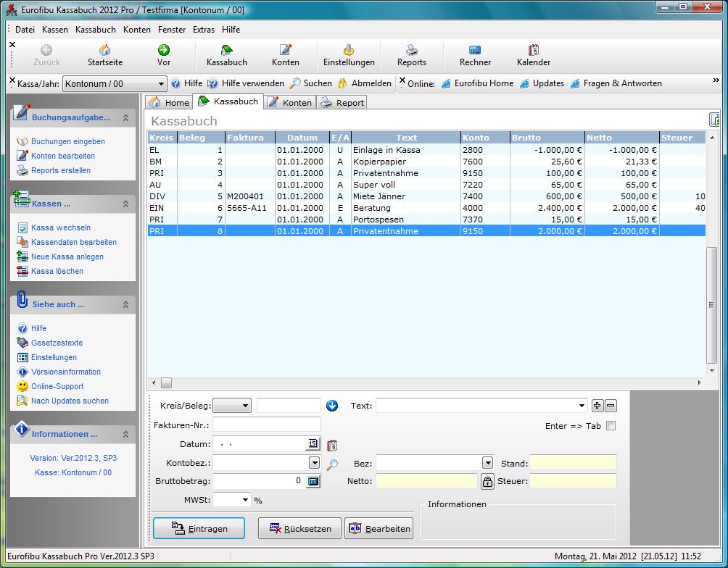Open the Datei menu

[x=25, y=30]
